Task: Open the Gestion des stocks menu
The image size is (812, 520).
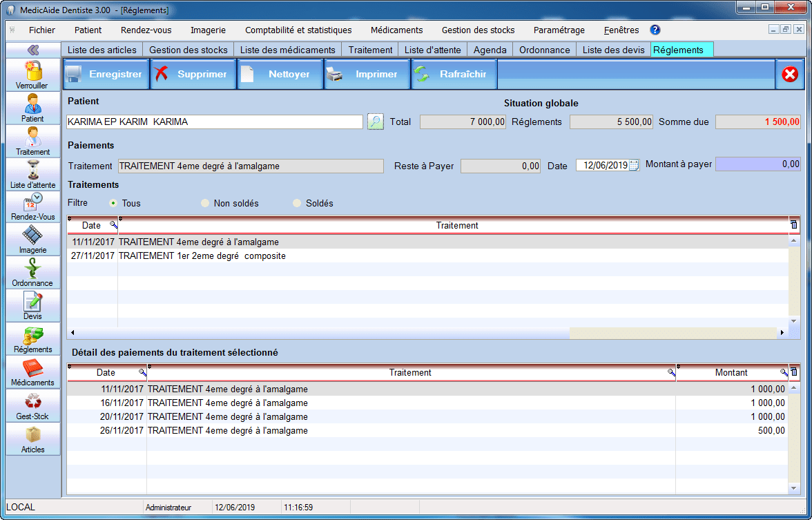Action: (478, 30)
